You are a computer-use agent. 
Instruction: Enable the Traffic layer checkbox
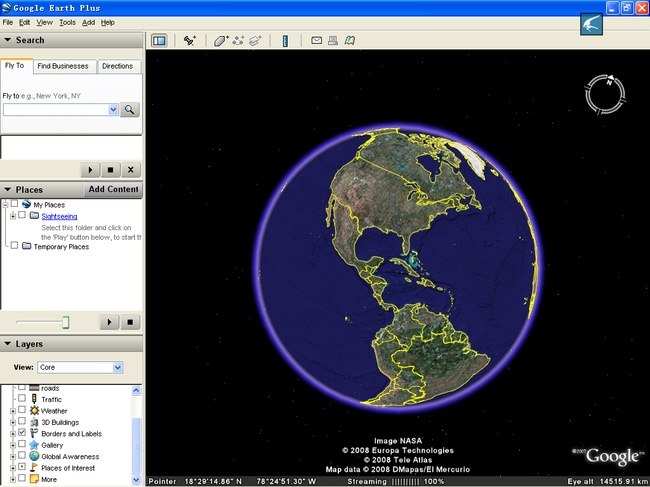coord(22,398)
